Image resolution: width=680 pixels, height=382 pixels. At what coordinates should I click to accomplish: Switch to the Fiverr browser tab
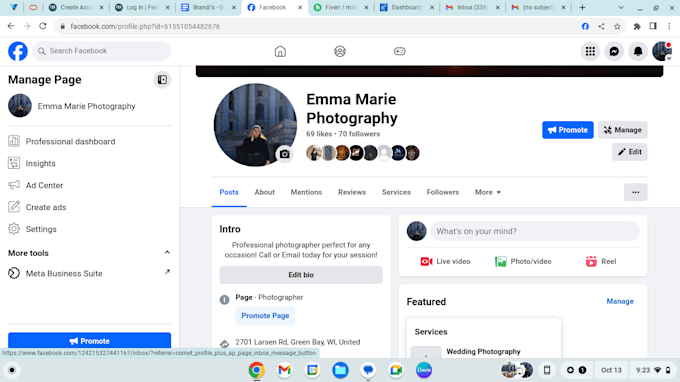341,7
